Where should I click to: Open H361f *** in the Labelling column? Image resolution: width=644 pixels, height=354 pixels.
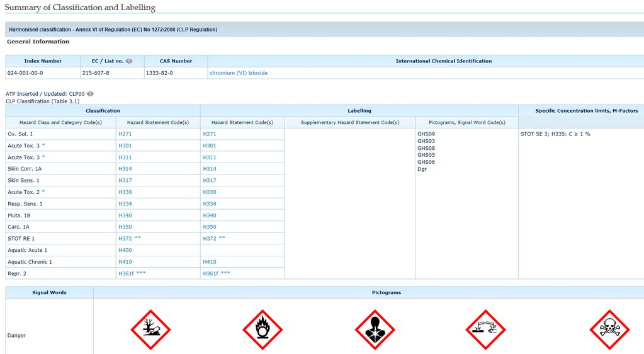click(x=217, y=273)
